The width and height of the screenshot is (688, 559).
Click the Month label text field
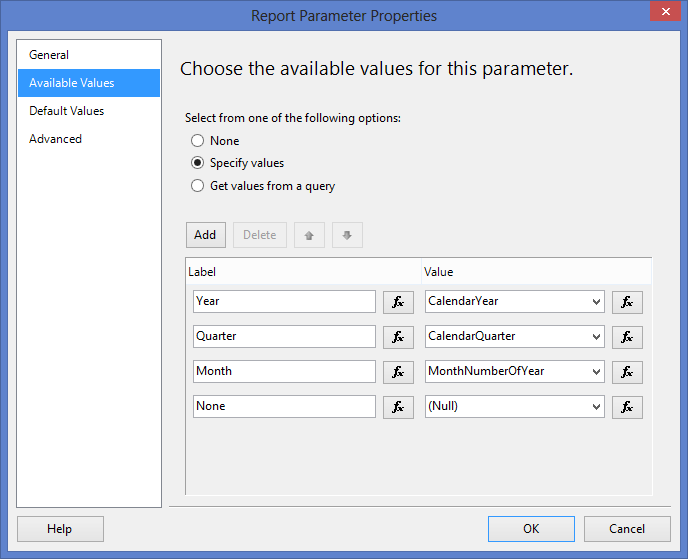pos(284,372)
